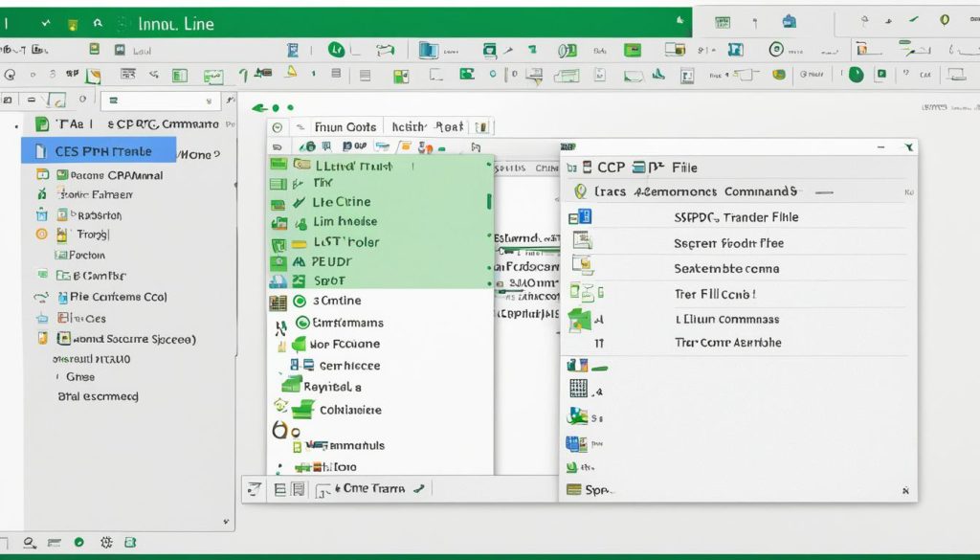Open the "B Camfbr" tree row

pos(100,276)
